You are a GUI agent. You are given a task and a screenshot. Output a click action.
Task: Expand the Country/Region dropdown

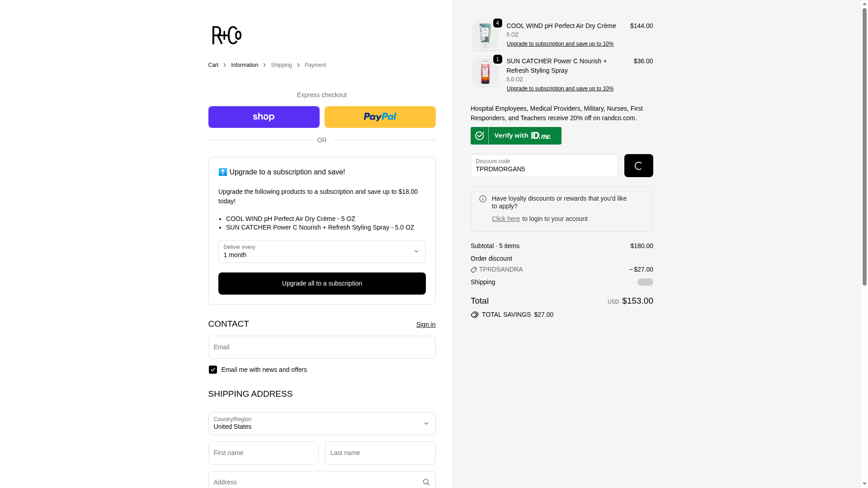coord(321,423)
